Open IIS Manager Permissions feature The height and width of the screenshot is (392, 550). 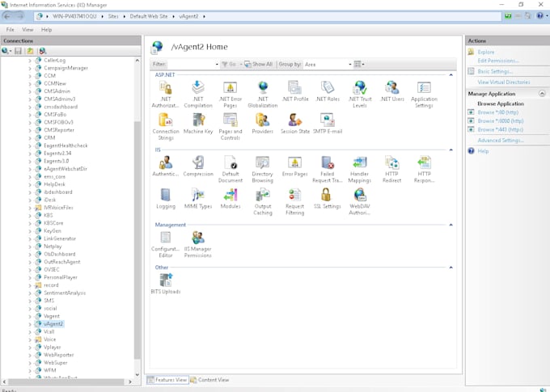[198, 244]
